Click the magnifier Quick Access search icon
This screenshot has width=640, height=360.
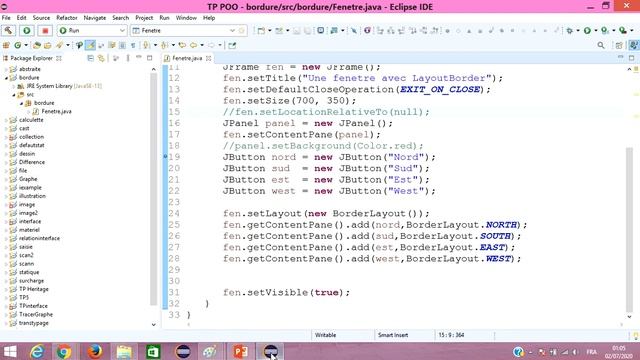pyautogui.click(x=601, y=45)
